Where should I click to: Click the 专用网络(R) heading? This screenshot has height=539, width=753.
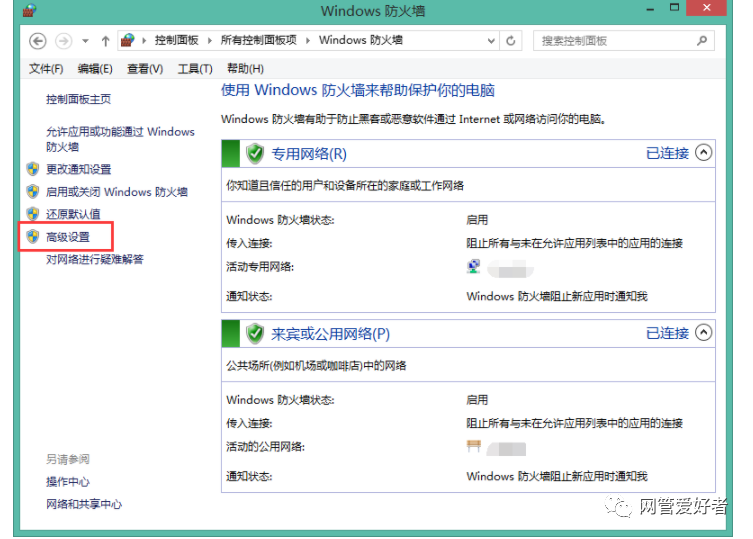click(x=309, y=154)
